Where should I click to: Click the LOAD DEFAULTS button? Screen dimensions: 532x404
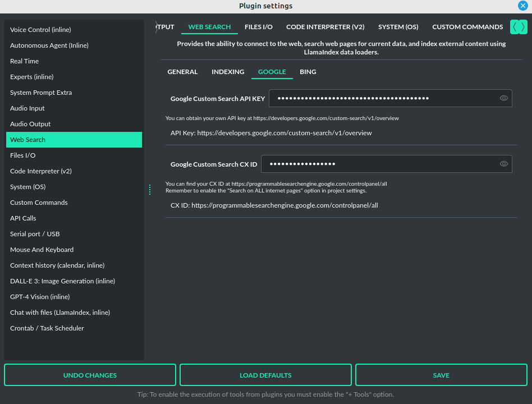coord(265,375)
